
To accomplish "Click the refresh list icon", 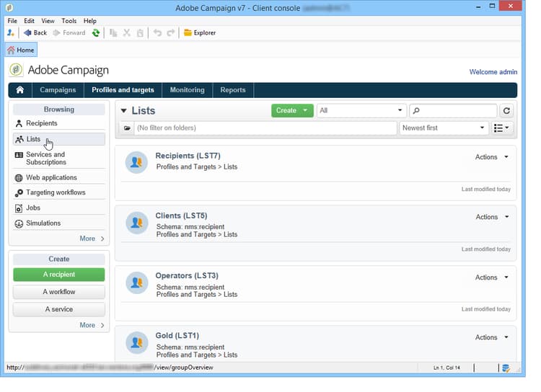I will [x=506, y=111].
